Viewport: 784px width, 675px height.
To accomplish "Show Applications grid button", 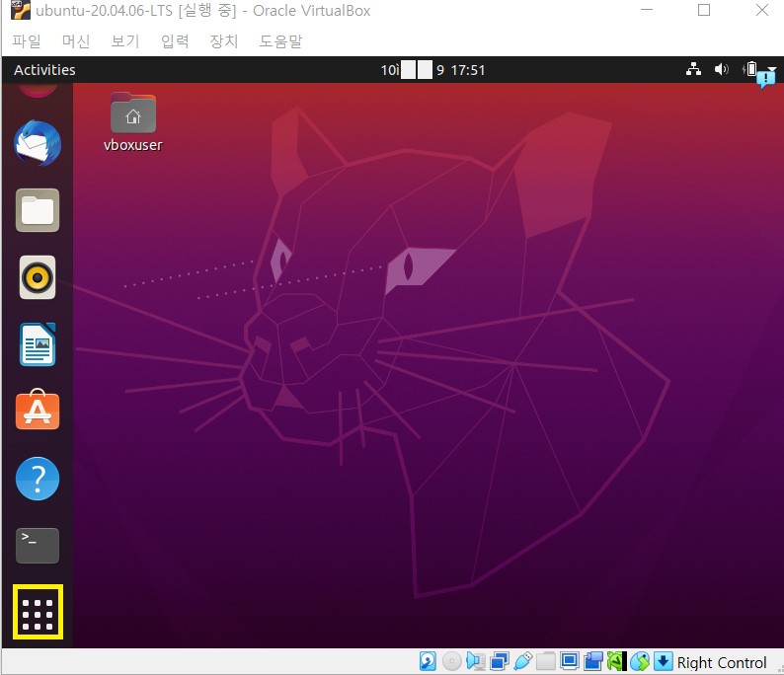I will [38, 612].
